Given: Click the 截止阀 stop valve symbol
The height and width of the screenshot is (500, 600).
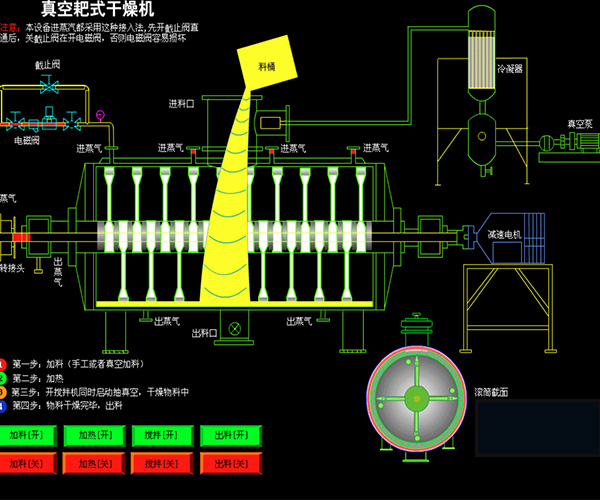Looking at the screenshot, I should tap(47, 88).
